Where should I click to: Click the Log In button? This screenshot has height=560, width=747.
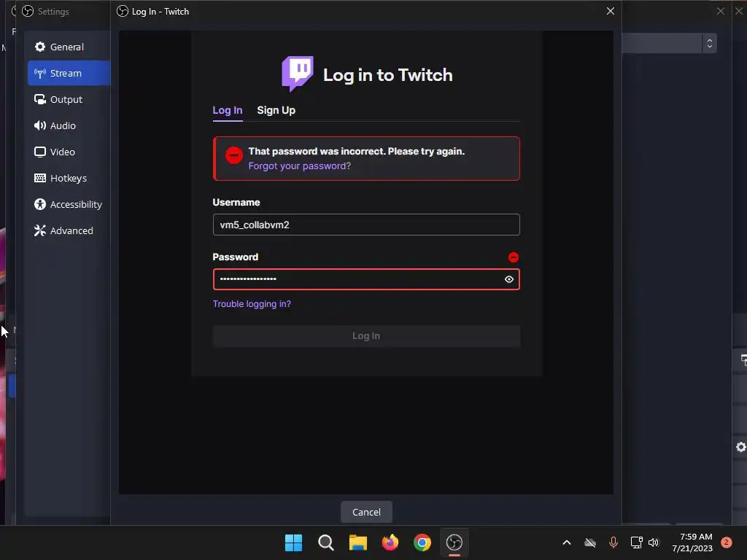pyautogui.click(x=366, y=335)
